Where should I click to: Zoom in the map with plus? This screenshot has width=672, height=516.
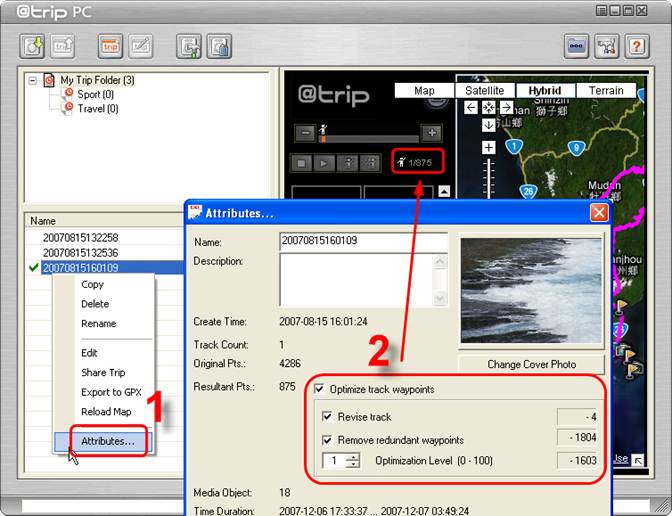point(489,147)
